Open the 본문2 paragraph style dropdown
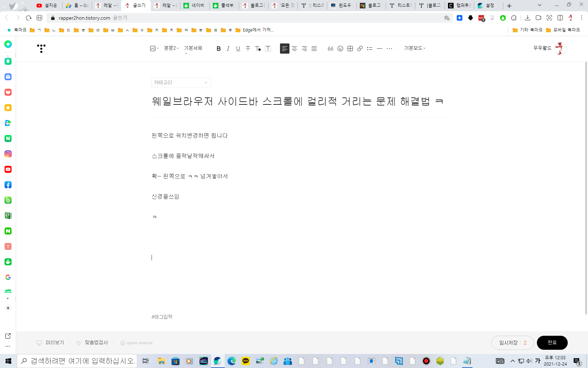Viewport: 588px width, 368px height. tap(171, 48)
